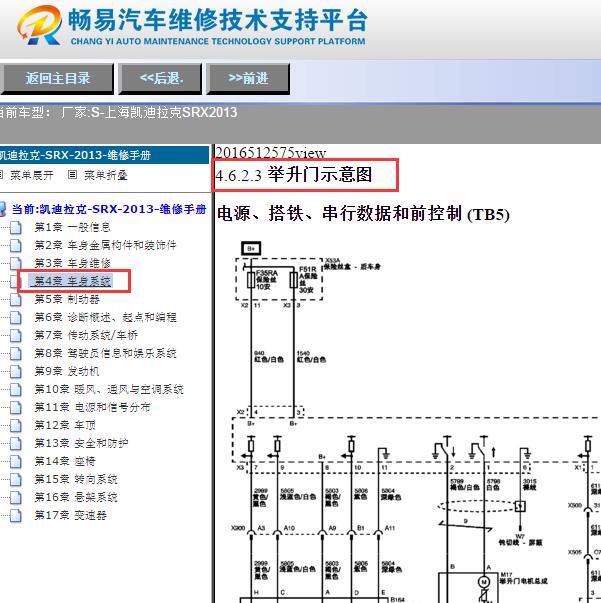Open 第13章 安全和防护

click(81, 443)
